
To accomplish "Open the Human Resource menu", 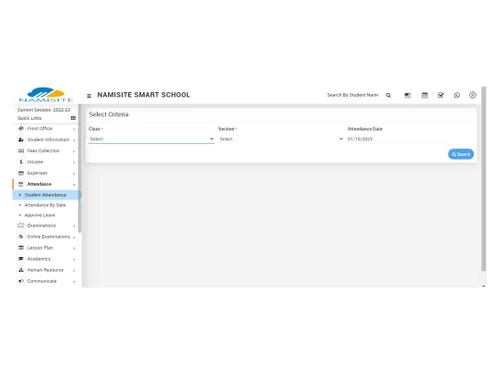I will (x=45, y=270).
